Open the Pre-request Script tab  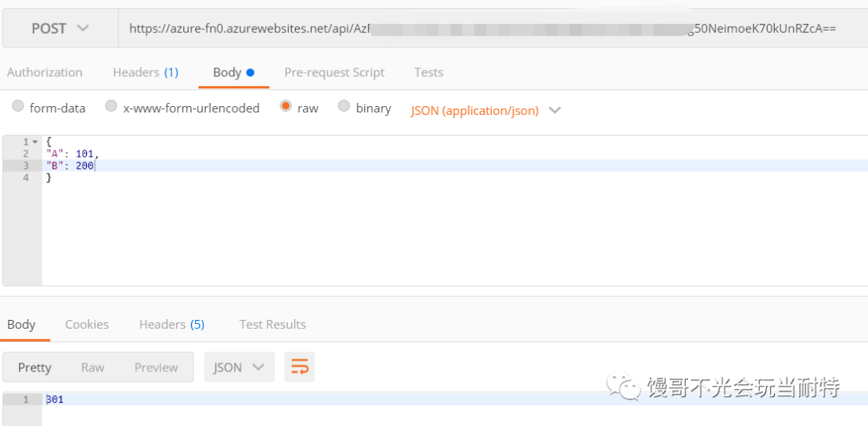(334, 72)
